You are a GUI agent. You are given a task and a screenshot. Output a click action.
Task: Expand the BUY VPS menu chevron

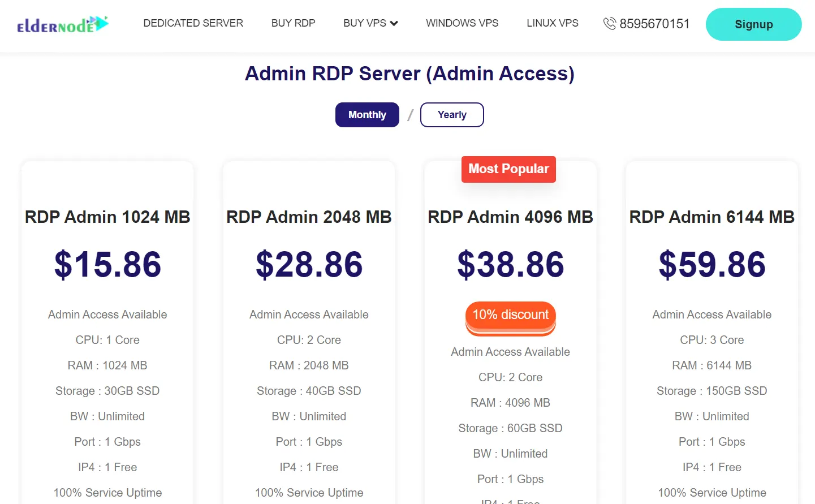[395, 24]
